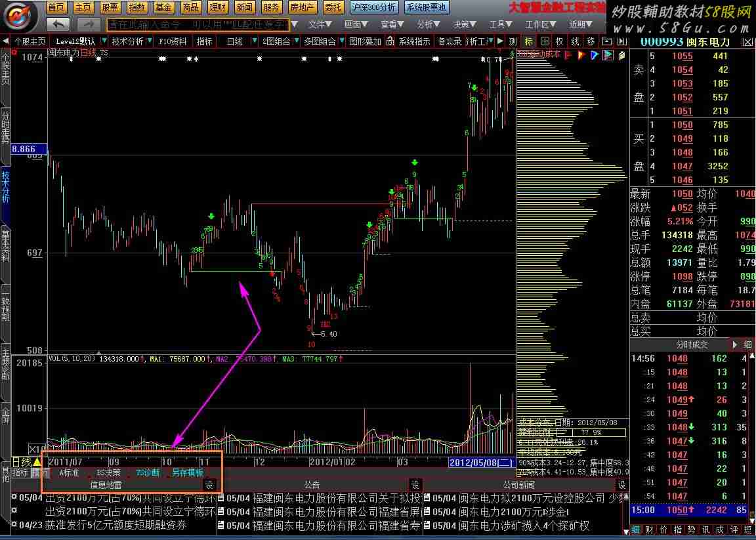Click the 房地产 top button
This screenshot has width=756, height=540.
point(303,7)
